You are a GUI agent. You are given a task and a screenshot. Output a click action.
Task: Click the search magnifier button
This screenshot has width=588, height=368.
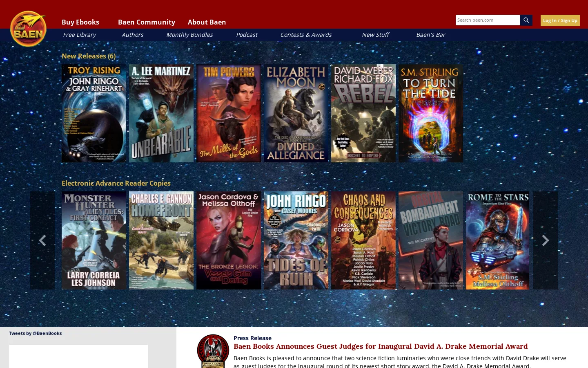point(526,20)
